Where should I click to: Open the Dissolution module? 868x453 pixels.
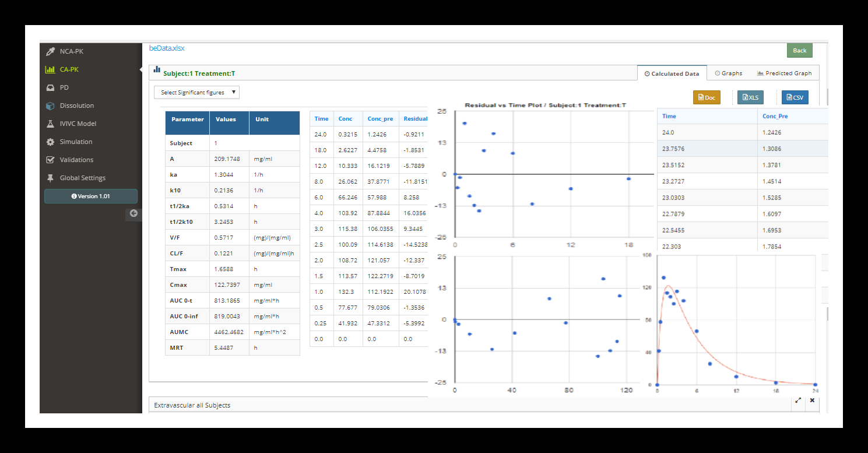point(76,106)
